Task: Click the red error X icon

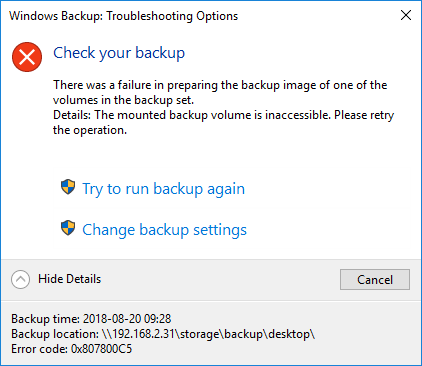Action: [x=27, y=57]
